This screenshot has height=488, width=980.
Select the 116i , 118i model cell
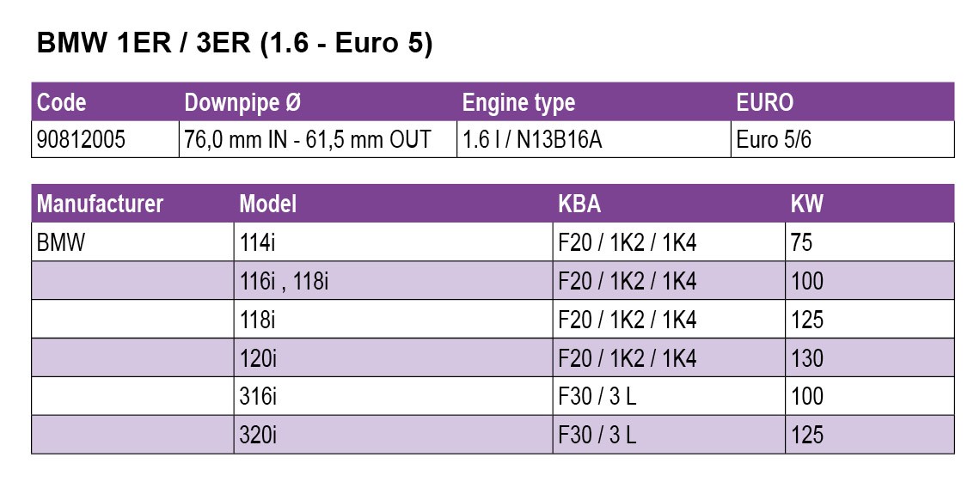284,281
